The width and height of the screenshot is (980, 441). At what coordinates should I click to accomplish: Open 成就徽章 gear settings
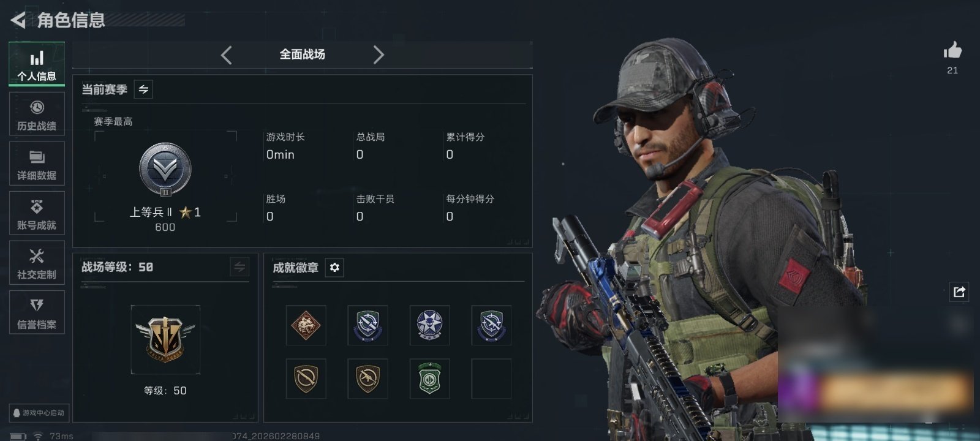334,268
